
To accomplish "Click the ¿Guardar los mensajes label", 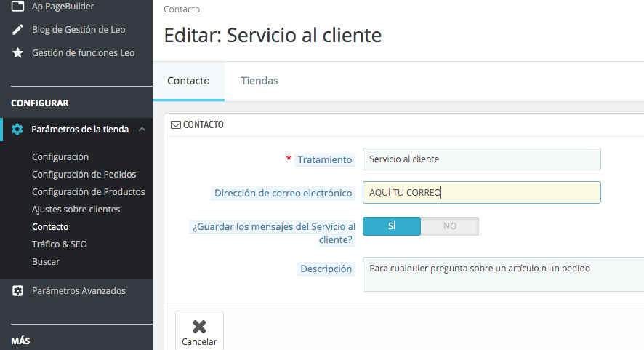I will (273, 233).
